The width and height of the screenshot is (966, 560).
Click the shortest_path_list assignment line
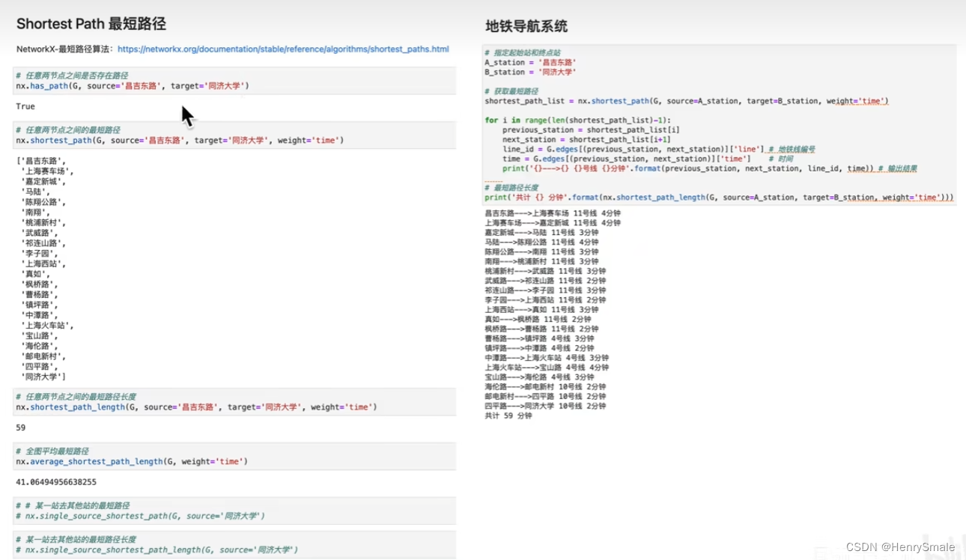click(687, 101)
